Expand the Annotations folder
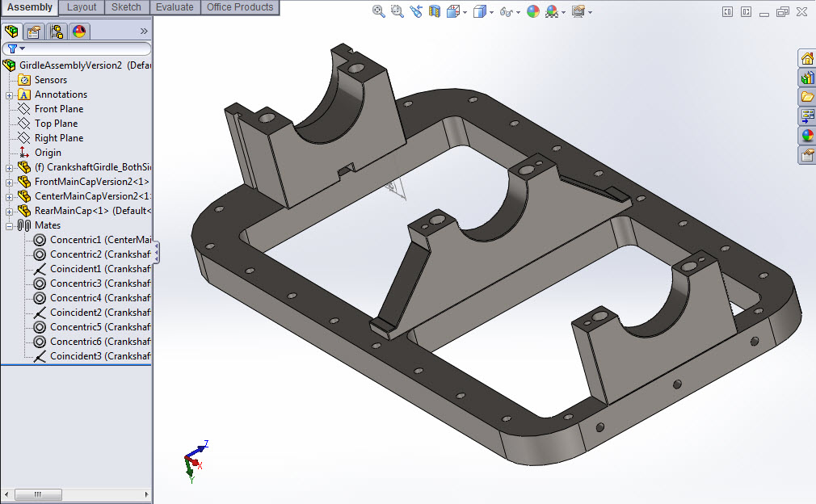The height and width of the screenshot is (504, 816). pos(9,94)
